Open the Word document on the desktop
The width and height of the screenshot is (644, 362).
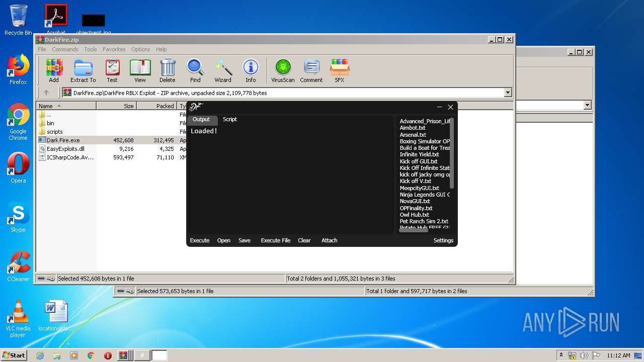coord(56,316)
